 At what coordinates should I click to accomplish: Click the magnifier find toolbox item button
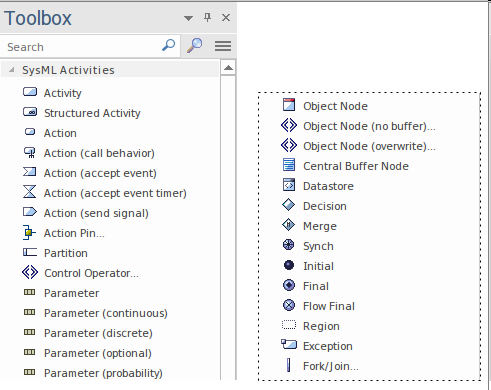(x=195, y=46)
